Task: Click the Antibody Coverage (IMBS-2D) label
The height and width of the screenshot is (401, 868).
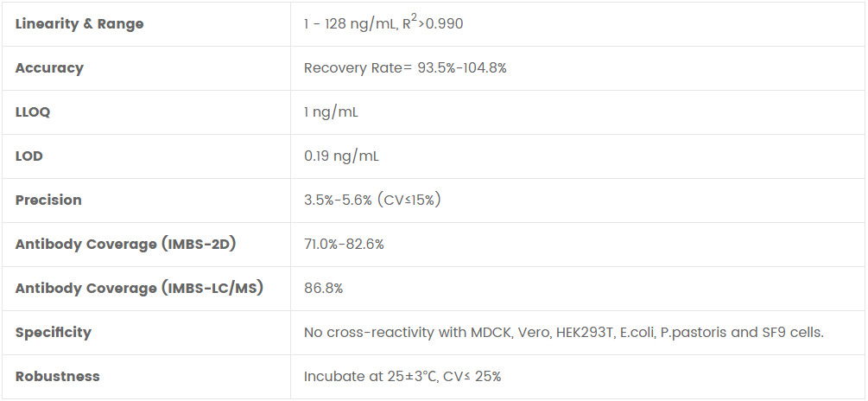Action: pos(126,245)
